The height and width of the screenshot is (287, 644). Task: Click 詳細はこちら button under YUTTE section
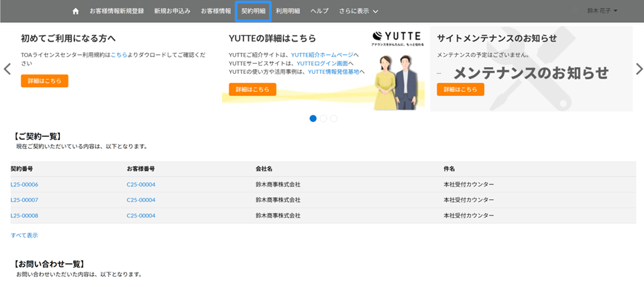[252, 90]
